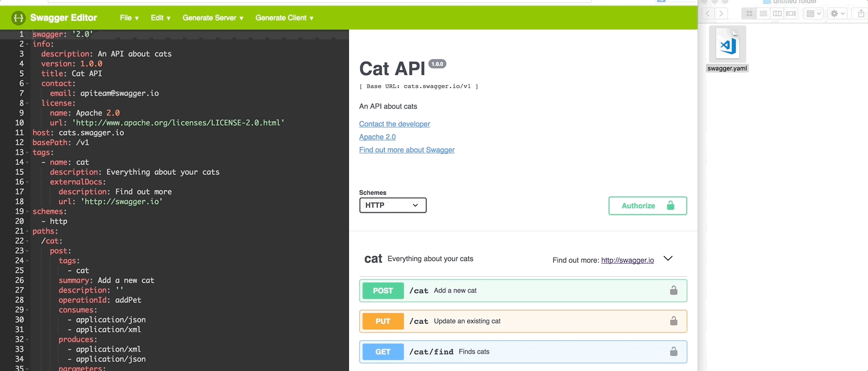Image resolution: width=868 pixels, height=371 pixels.
Task: Collapse the cat tag section chevron
Action: 668,259
